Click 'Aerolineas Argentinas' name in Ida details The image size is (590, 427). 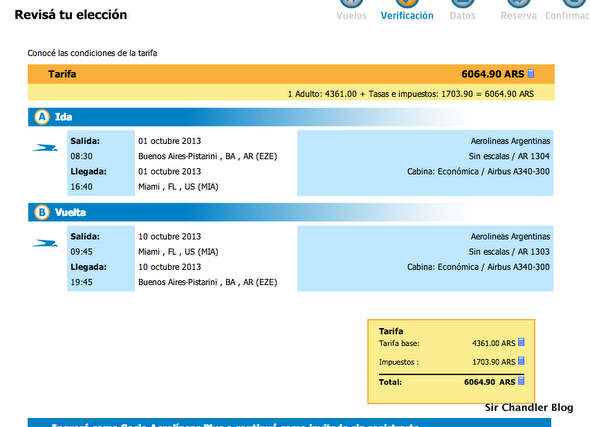click(x=510, y=141)
